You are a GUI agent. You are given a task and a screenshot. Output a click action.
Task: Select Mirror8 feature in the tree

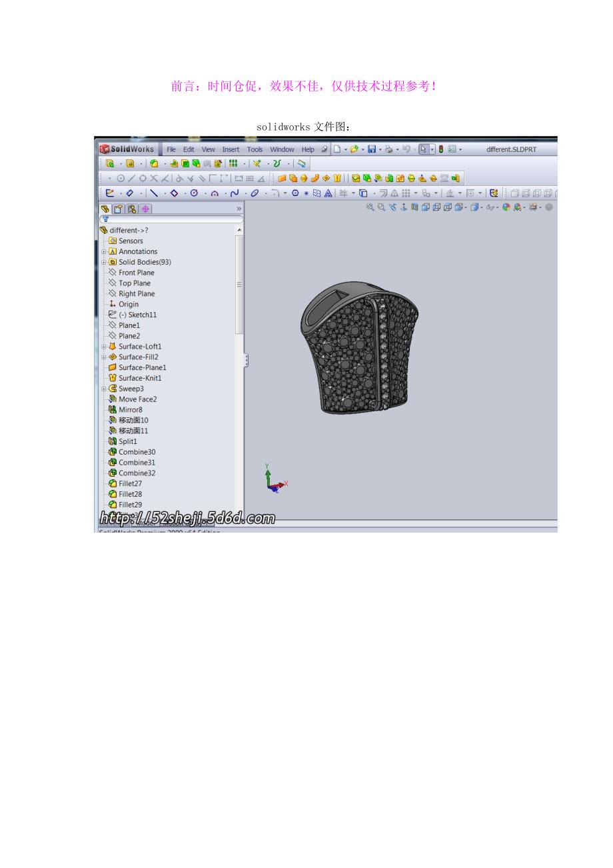[130, 410]
